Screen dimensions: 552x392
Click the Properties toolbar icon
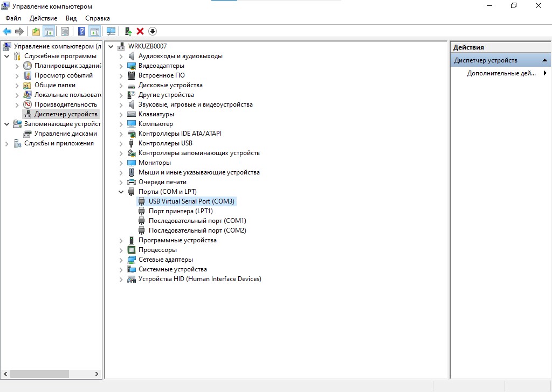[x=65, y=31]
